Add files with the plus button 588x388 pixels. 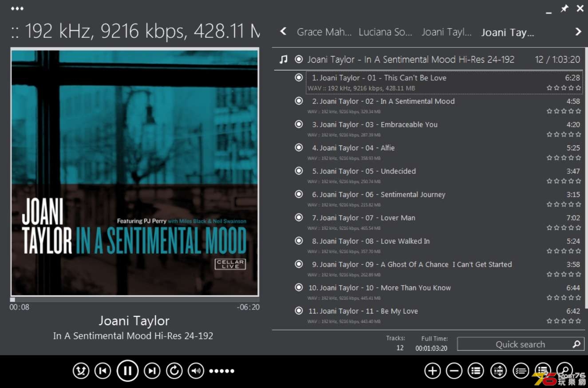(433, 371)
